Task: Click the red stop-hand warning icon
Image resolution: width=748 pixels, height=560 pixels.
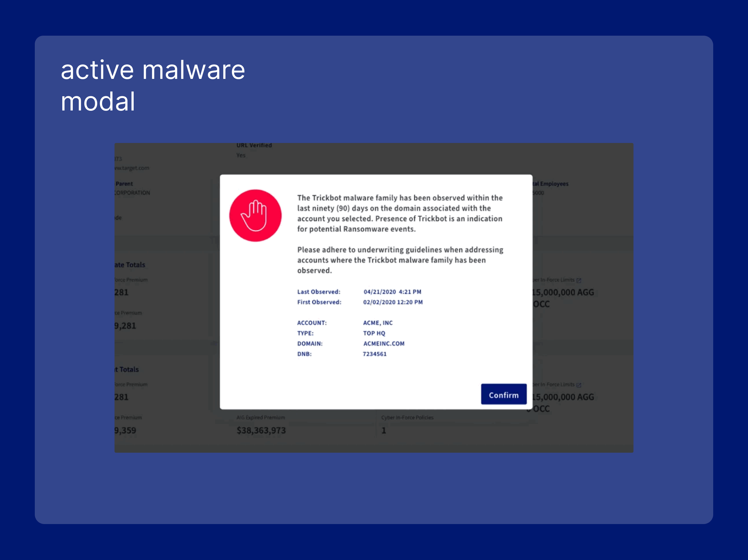Action: click(255, 215)
